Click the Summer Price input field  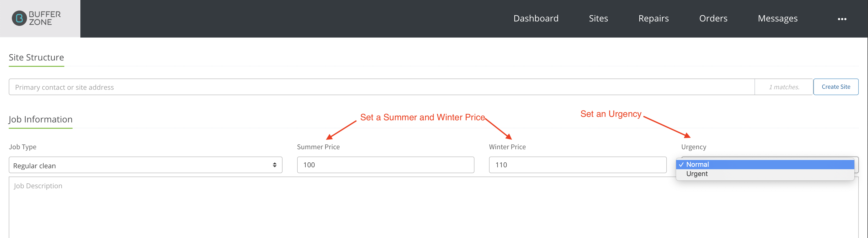click(386, 165)
